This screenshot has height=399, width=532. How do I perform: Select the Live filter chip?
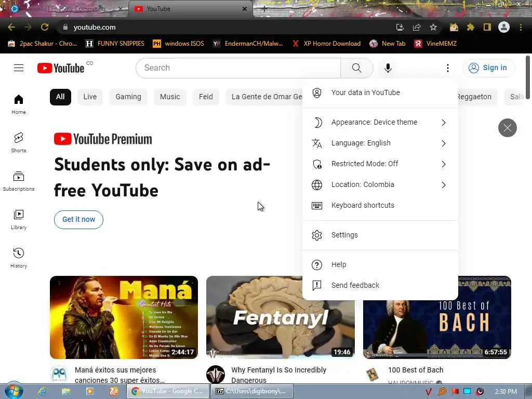90,97
